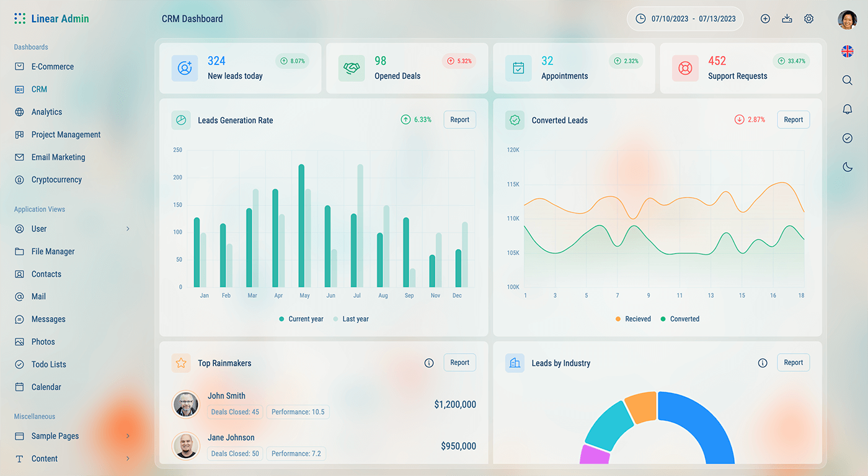Open Report for Leads Generation Rate
The width and height of the screenshot is (868, 476).
(459, 120)
